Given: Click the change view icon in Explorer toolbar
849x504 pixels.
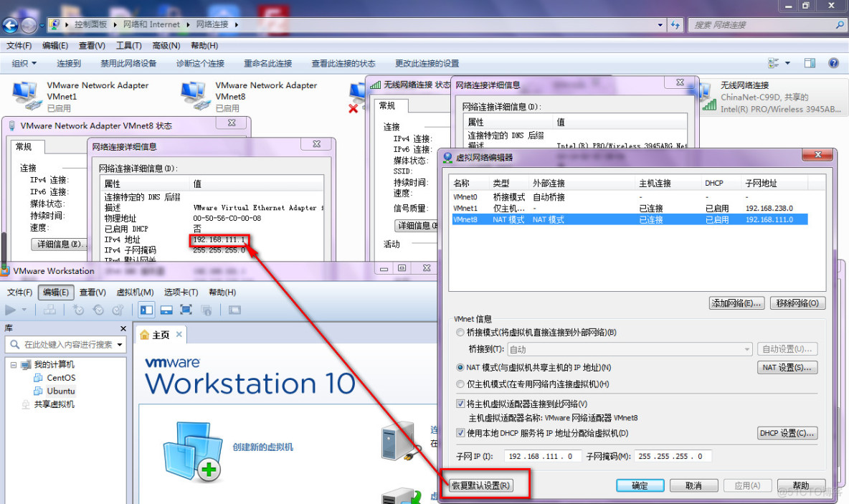Looking at the screenshot, I should pos(773,63).
